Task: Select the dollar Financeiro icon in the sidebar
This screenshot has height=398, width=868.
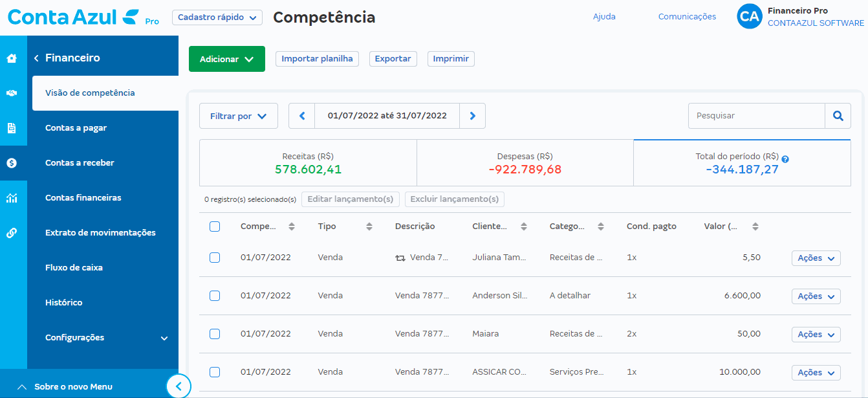Action: point(12,163)
